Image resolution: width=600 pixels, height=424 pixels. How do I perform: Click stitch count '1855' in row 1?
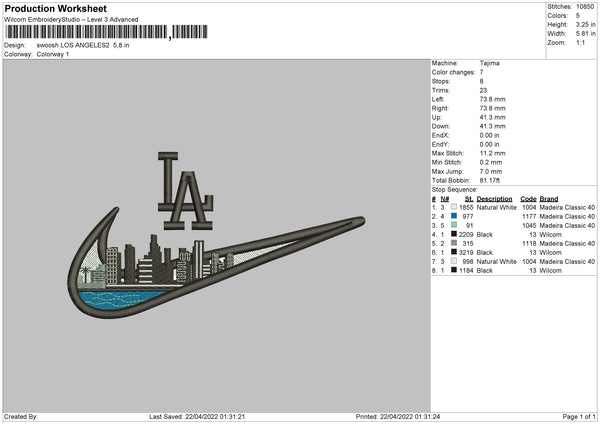[x=466, y=207]
